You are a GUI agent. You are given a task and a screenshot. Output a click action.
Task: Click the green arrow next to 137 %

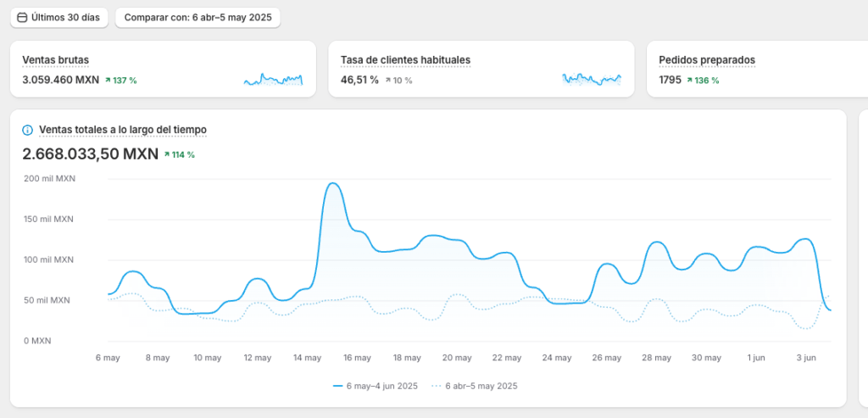(x=108, y=81)
